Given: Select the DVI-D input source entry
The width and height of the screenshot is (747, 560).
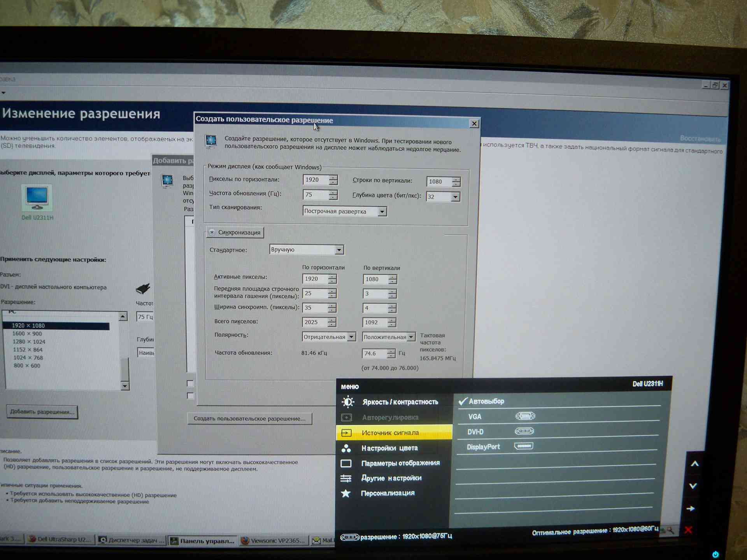Looking at the screenshot, I should coord(475,432).
